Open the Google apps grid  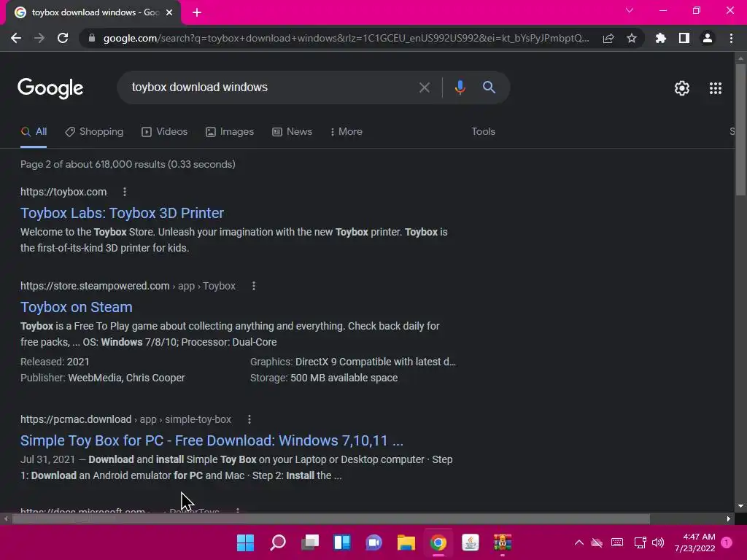[x=716, y=88]
